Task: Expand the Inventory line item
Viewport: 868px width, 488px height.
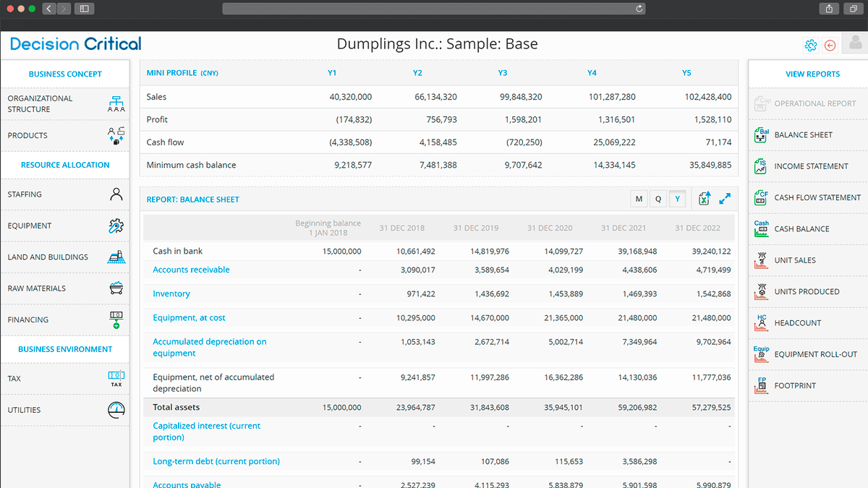Action: coord(171,294)
